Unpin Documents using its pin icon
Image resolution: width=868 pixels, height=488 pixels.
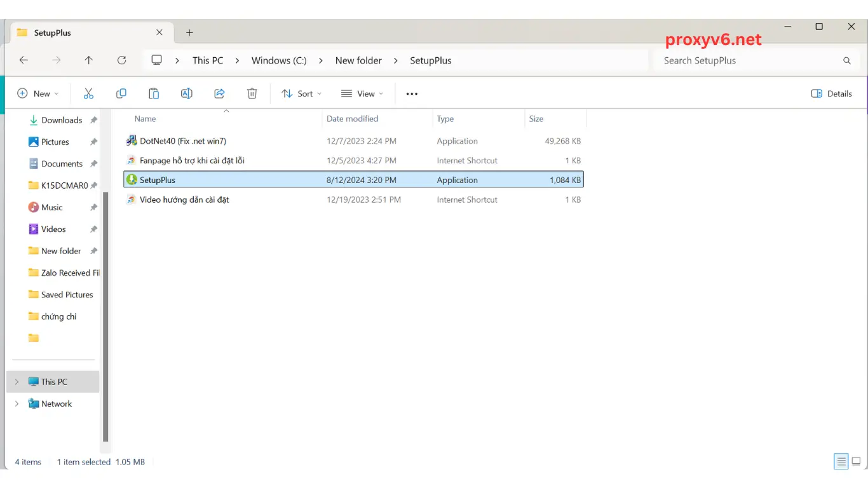click(x=93, y=164)
